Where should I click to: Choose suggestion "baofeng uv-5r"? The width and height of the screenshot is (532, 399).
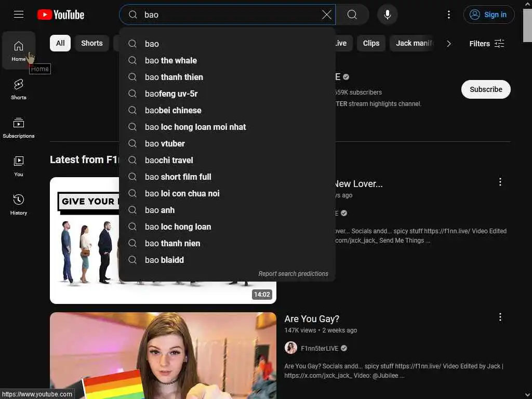(x=227, y=94)
